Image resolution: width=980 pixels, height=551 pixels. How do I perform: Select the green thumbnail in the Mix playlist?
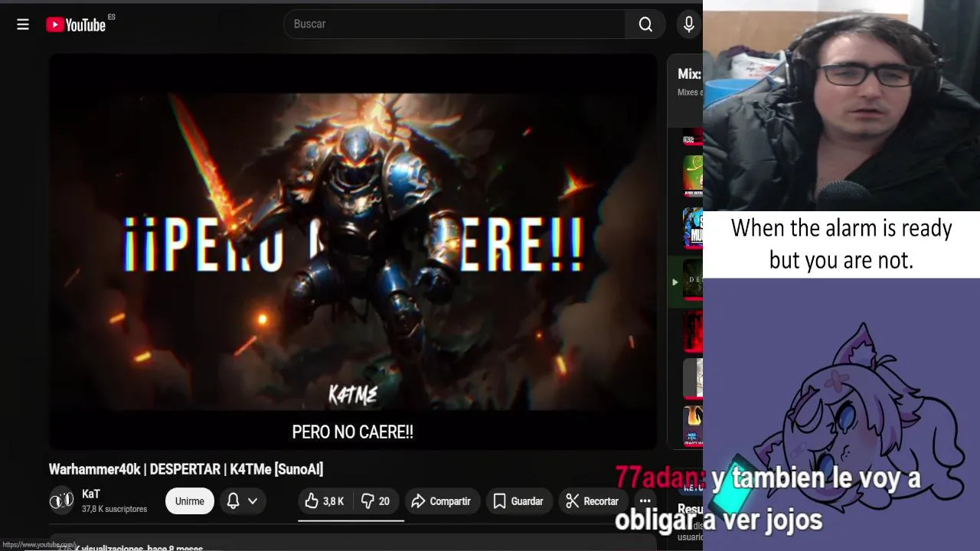click(693, 175)
